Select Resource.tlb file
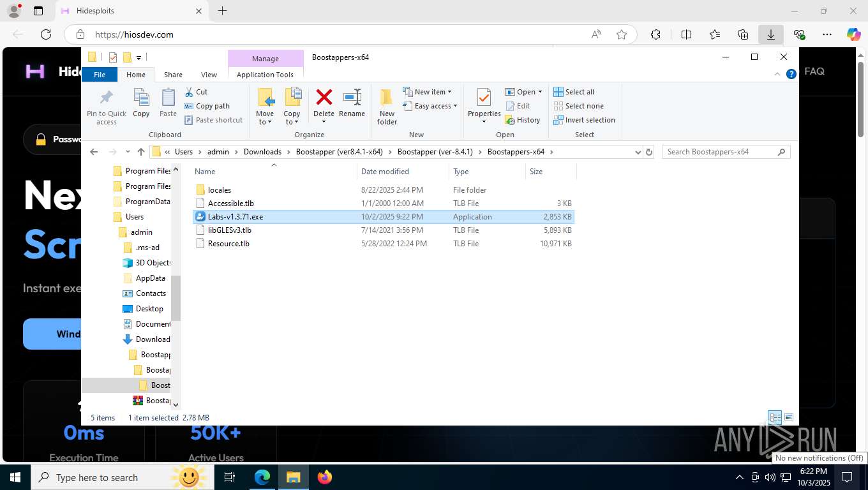This screenshot has height=490, width=868. coord(383,244)
